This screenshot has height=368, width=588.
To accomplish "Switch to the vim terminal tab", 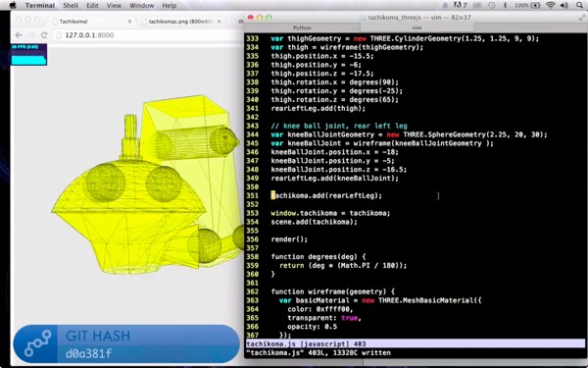I will pos(417,27).
